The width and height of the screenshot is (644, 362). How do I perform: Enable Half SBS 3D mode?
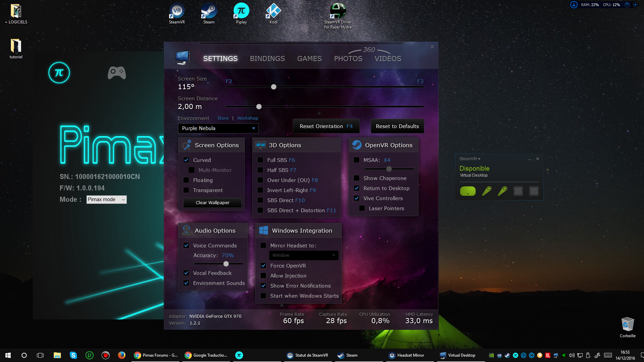tap(260, 170)
